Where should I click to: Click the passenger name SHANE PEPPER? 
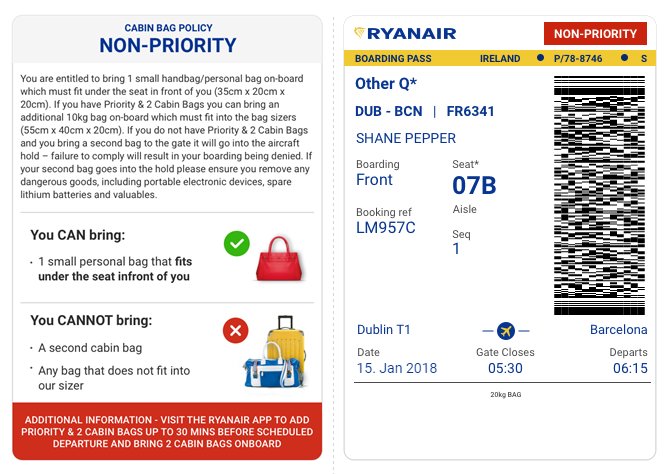[406, 138]
